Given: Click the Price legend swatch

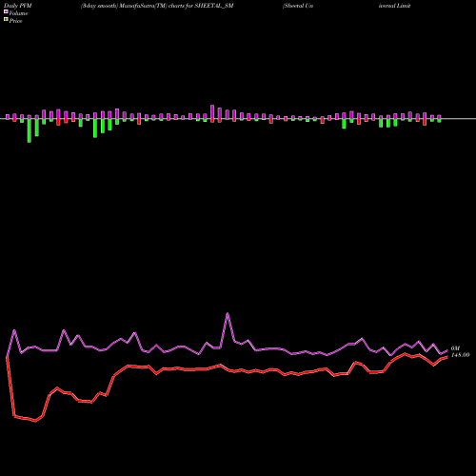Looking at the screenshot, I should click(6, 20).
